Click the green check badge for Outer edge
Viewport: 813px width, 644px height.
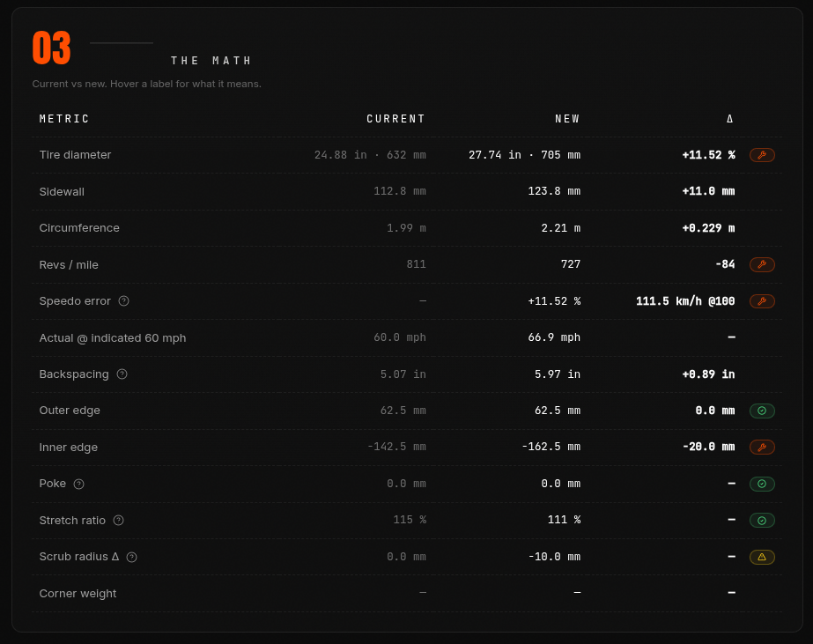[762, 411]
